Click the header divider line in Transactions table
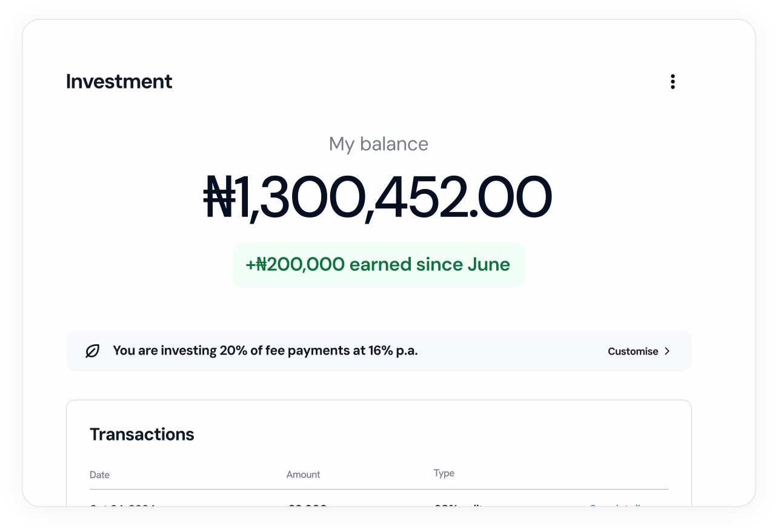 (x=378, y=489)
